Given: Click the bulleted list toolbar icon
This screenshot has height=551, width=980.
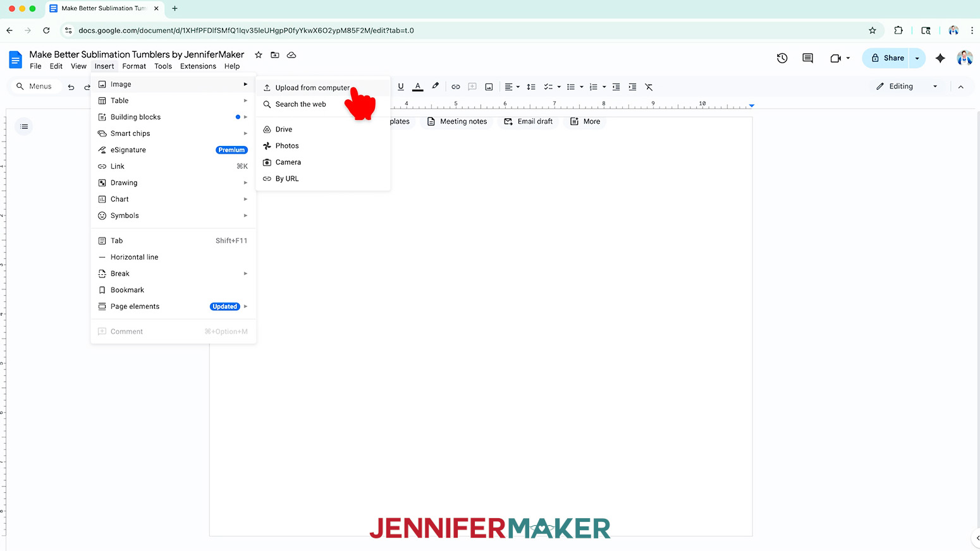Looking at the screenshot, I should [571, 87].
